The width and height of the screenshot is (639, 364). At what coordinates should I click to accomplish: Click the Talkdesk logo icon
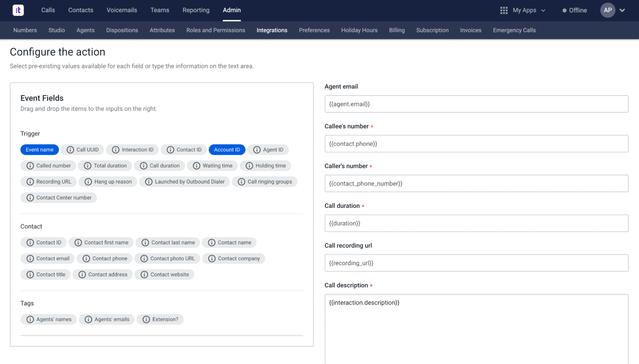pyautogui.click(x=18, y=10)
